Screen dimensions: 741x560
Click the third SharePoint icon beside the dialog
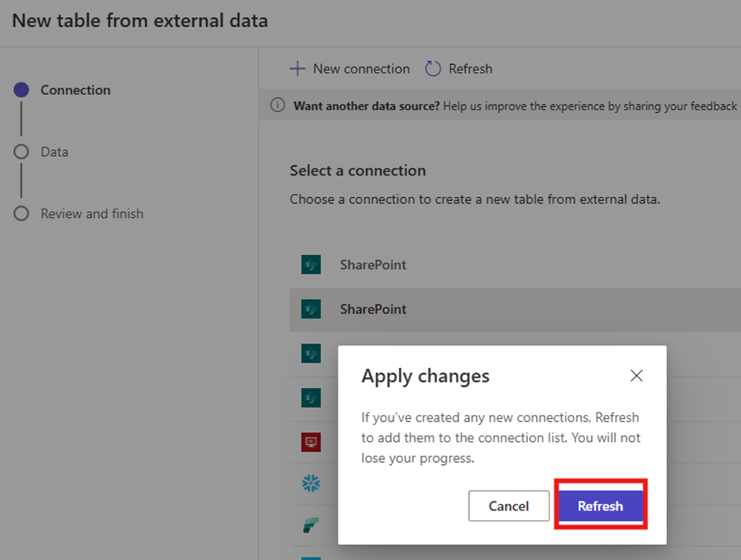coord(311,354)
